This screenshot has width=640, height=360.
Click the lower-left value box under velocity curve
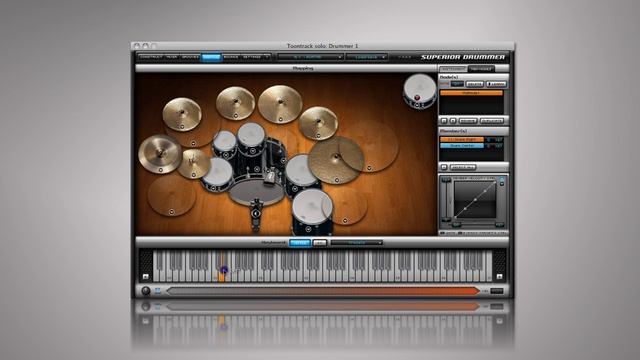click(x=456, y=224)
